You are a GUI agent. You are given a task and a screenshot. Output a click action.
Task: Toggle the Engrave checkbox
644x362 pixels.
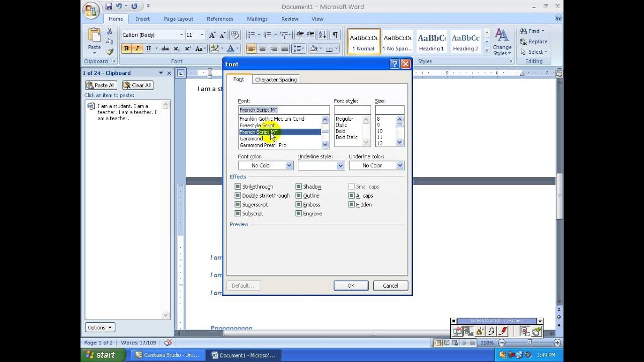point(299,214)
